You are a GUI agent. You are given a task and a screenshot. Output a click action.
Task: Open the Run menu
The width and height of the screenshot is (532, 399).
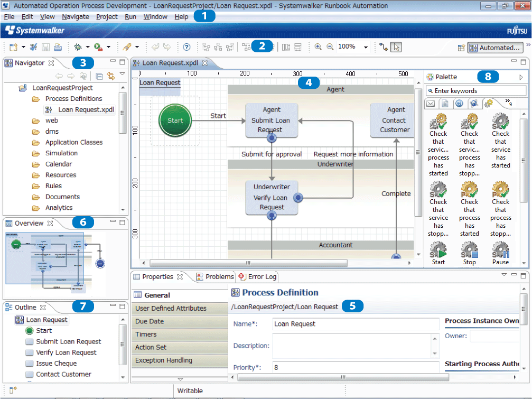130,16
